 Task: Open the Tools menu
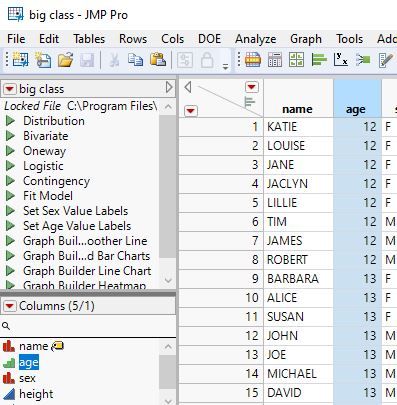pyautogui.click(x=349, y=39)
